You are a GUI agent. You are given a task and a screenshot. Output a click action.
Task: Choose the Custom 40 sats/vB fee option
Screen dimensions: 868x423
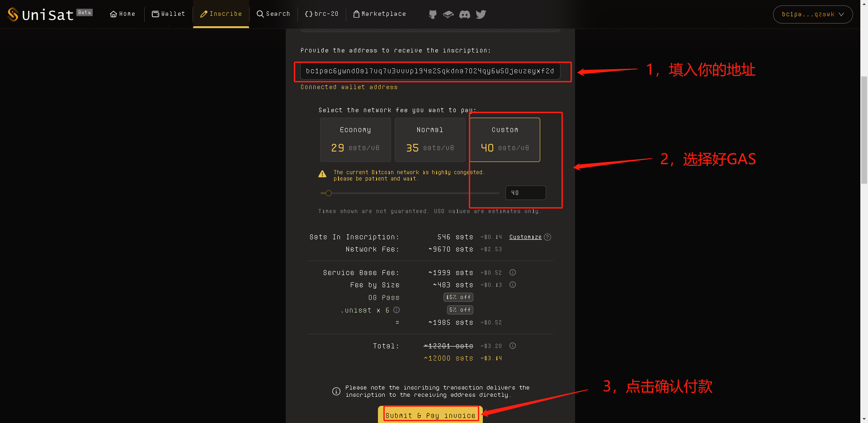point(505,139)
